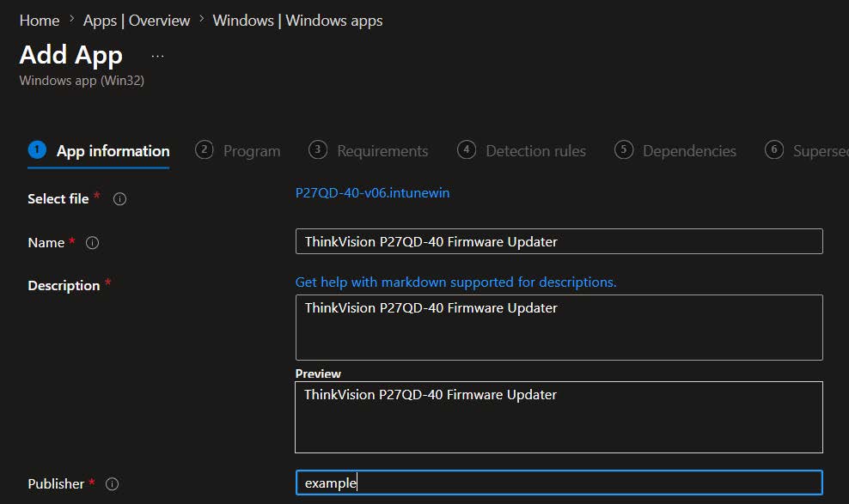Focus the Publisher input field
Image resolution: width=849 pixels, height=504 pixels.
click(559, 483)
